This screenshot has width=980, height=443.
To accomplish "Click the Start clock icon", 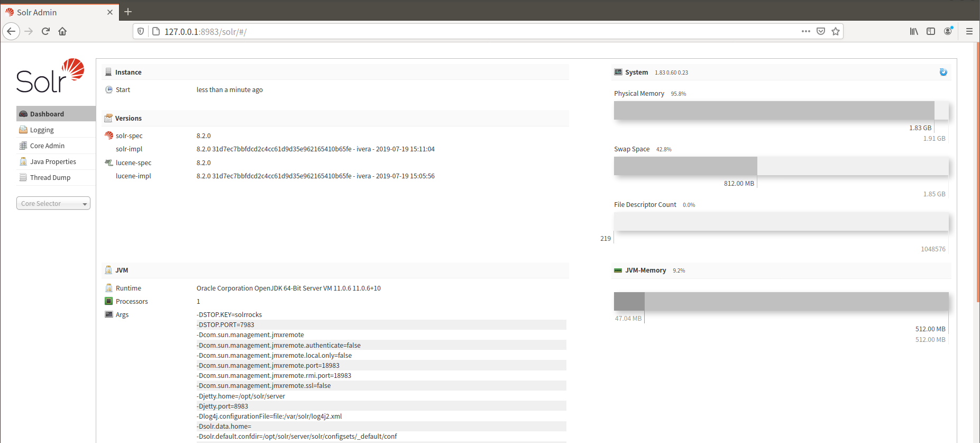I will pyautogui.click(x=109, y=89).
